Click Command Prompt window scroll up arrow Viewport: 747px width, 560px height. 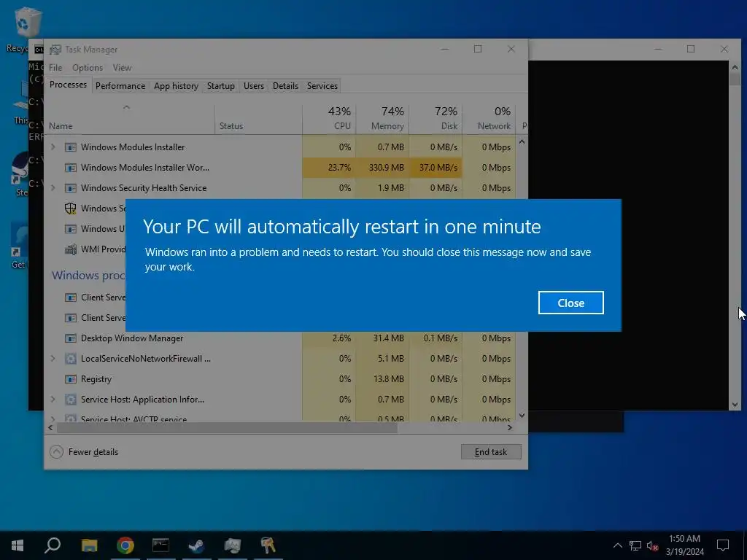pyautogui.click(x=735, y=67)
